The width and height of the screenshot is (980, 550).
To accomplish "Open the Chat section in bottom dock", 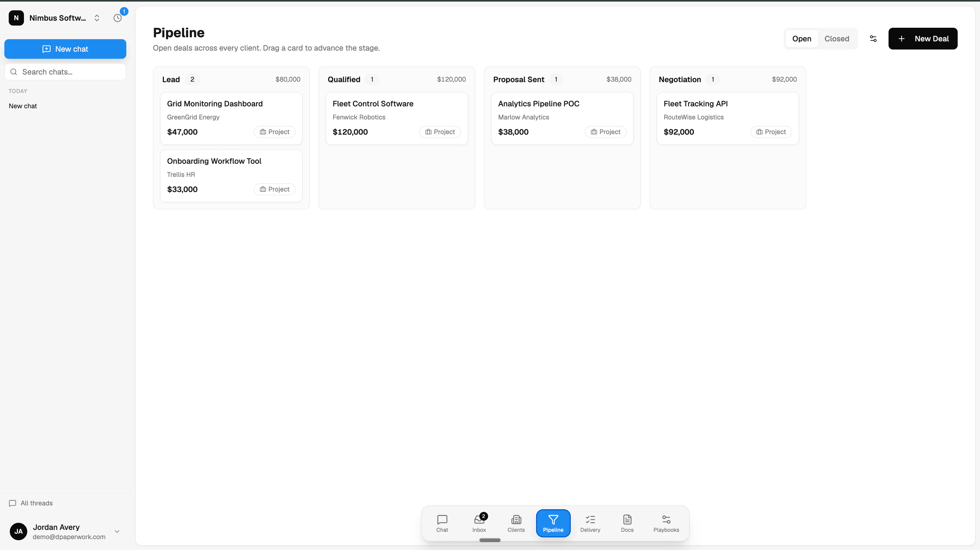I will click(x=442, y=523).
